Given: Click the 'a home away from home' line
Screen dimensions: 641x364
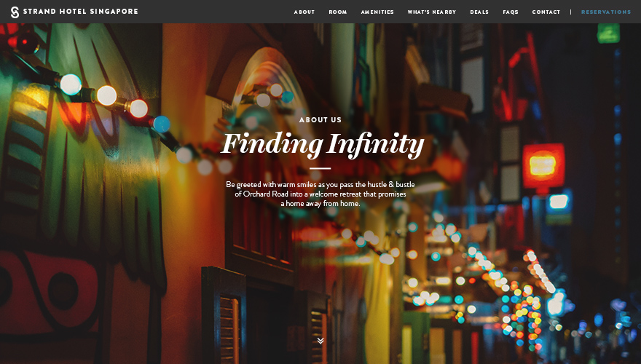Looking at the screenshot, I should [320, 203].
